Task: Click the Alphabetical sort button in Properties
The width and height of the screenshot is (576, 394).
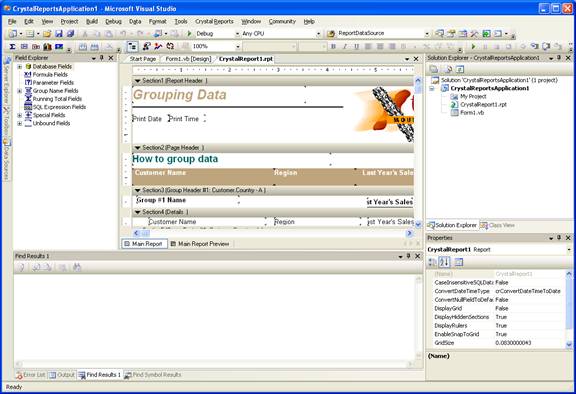Action: pos(445,262)
